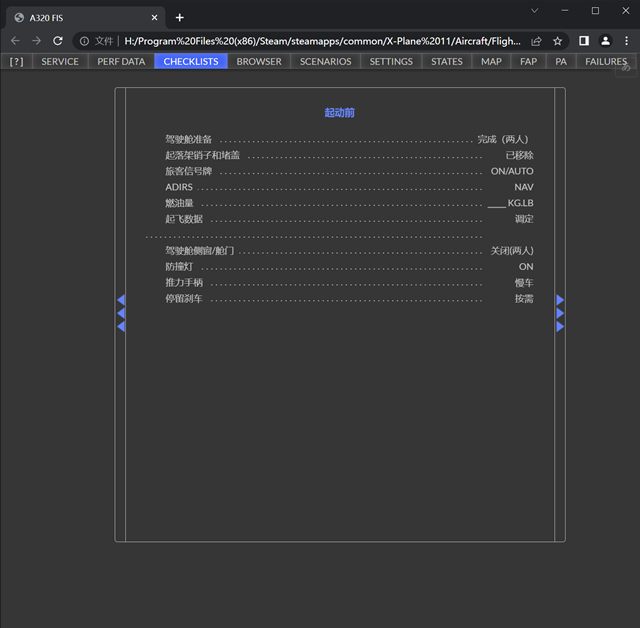The image size is (640, 628).
Task: Select the CHECKLISTS tab
Action: tap(191, 61)
